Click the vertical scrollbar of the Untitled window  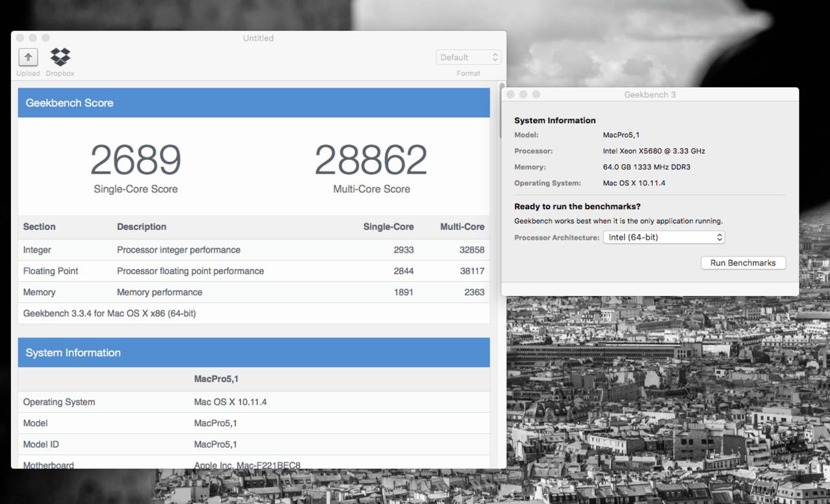[x=502, y=110]
